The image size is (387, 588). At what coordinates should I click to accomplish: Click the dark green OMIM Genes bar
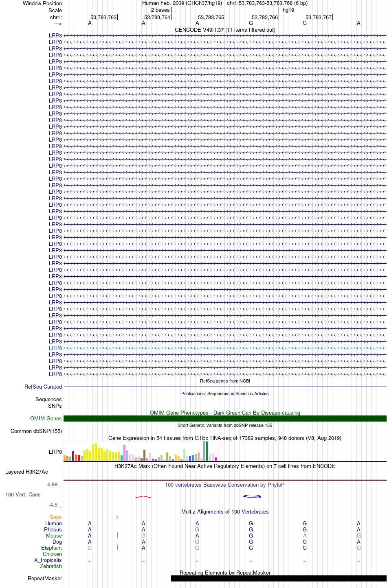pos(225,418)
